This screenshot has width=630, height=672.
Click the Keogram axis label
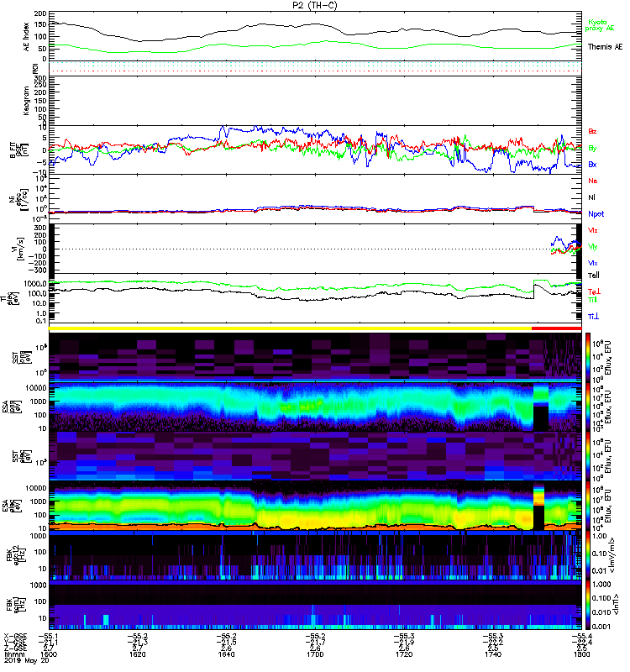pos(26,100)
